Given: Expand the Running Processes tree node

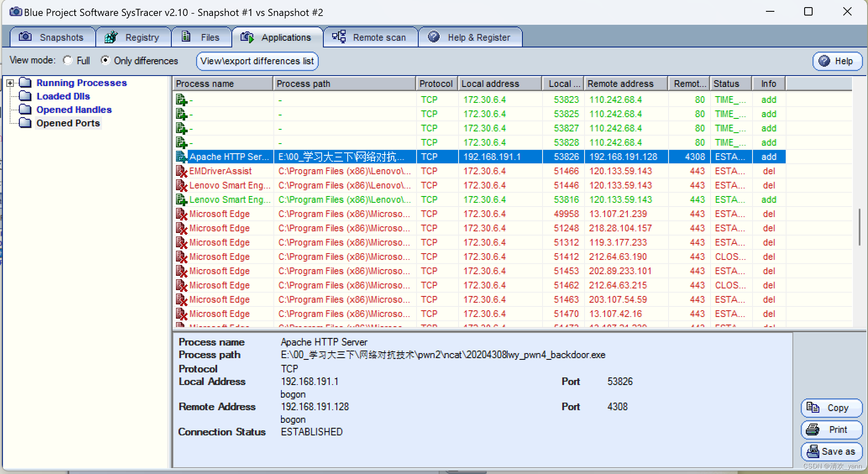Looking at the screenshot, I should pos(10,83).
